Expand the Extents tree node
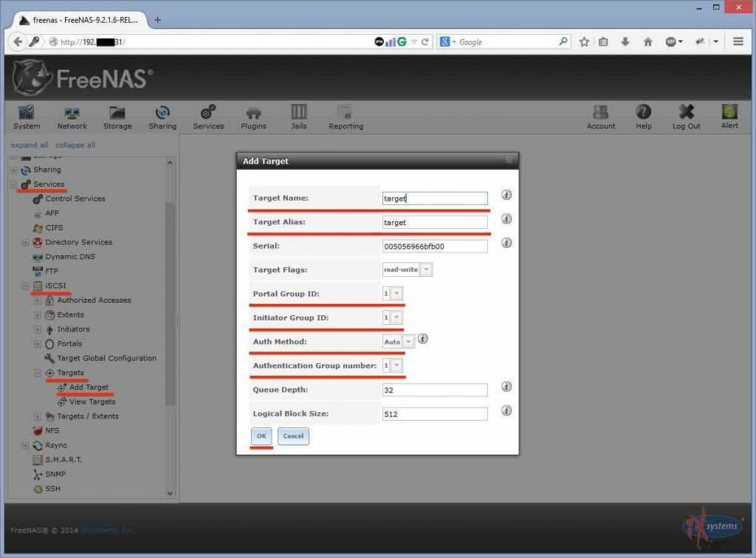The image size is (756, 558). point(38,314)
